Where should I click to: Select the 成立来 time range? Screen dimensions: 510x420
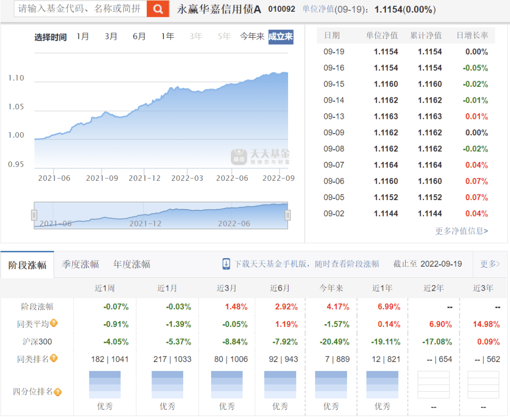tap(280, 37)
